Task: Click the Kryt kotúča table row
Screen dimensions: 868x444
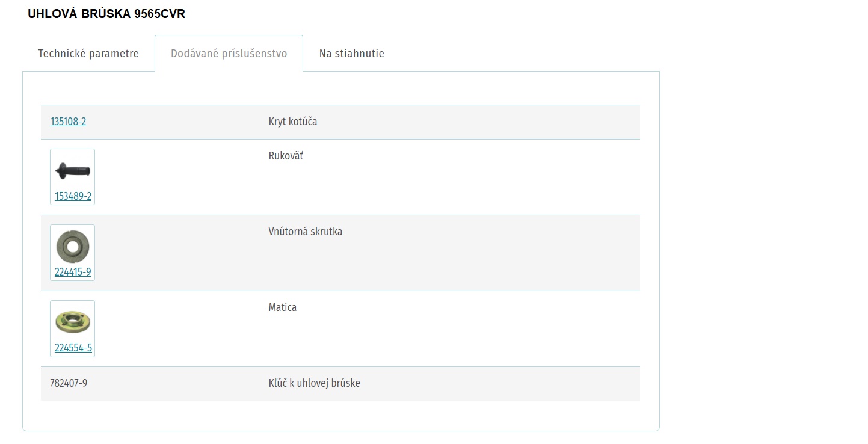Action: tap(340, 122)
